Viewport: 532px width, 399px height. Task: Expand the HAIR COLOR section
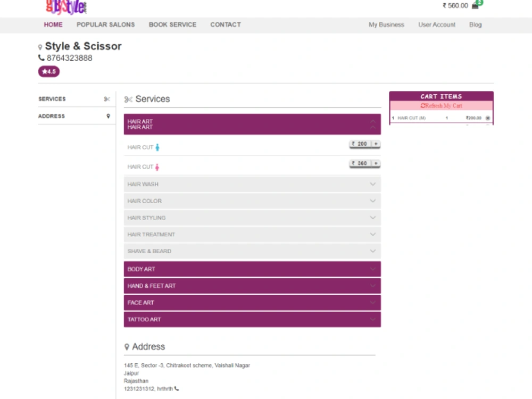click(x=252, y=201)
